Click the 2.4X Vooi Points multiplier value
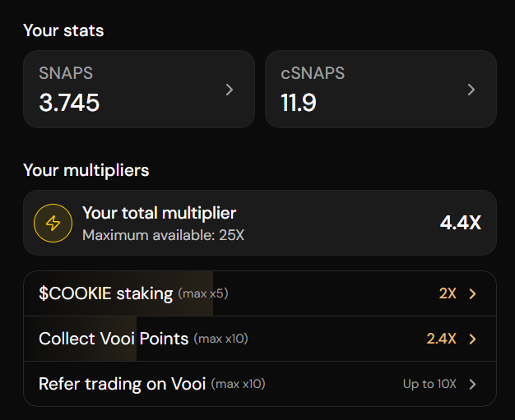This screenshot has width=515, height=420. [441, 339]
